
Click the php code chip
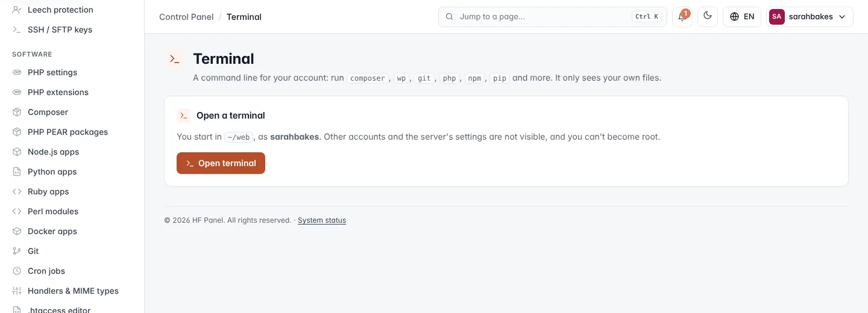(x=450, y=78)
